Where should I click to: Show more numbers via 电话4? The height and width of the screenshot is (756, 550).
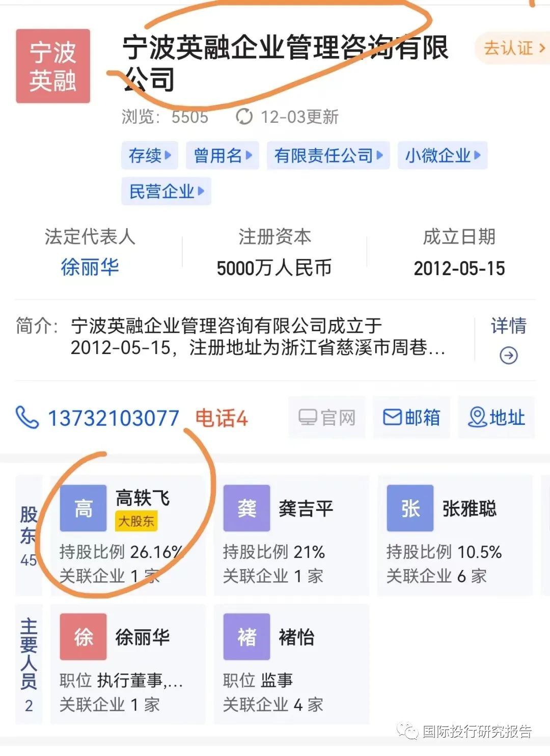[x=222, y=418]
